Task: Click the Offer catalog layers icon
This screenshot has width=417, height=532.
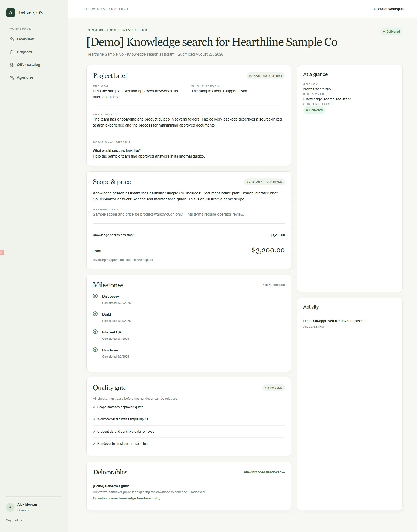Action: pyautogui.click(x=12, y=65)
